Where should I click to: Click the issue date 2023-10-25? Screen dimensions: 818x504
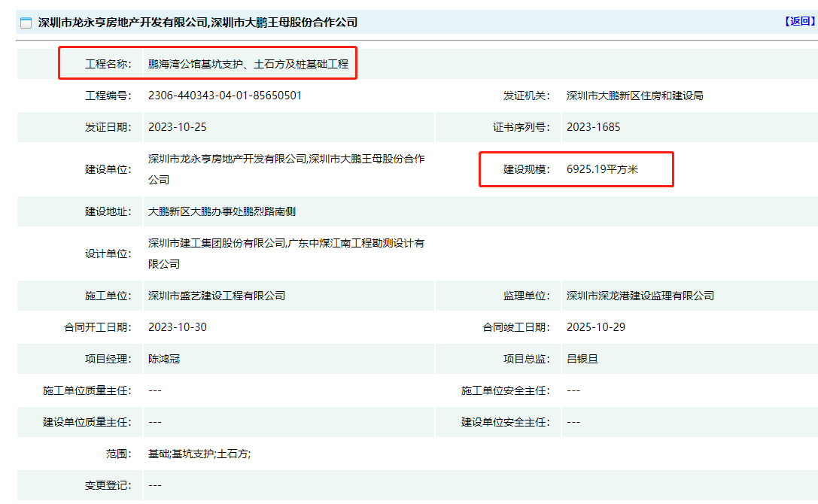pyautogui.click(x=178, y=127)
